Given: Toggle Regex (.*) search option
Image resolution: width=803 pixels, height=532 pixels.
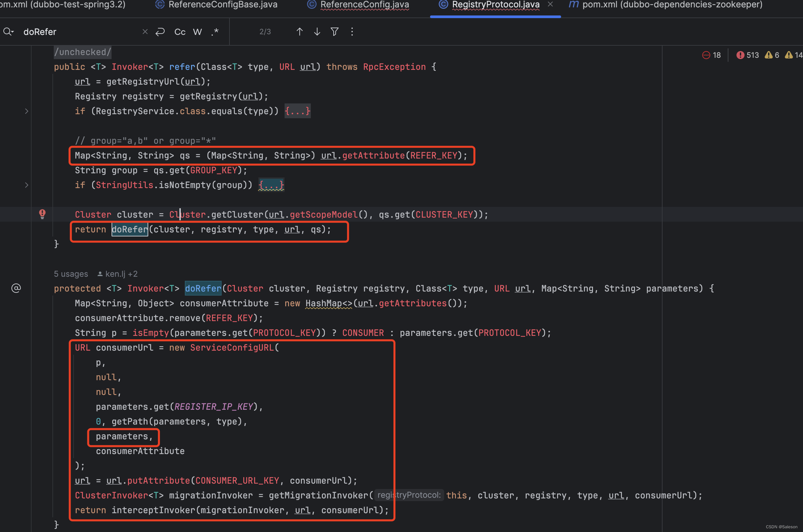Looking at the screenshot, I should (x=215, y=32).
